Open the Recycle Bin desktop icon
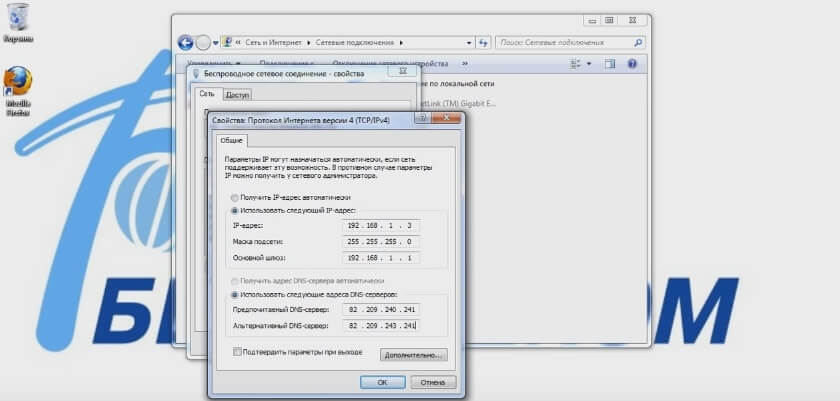The image size is (840, 401). tap(18, 22)
